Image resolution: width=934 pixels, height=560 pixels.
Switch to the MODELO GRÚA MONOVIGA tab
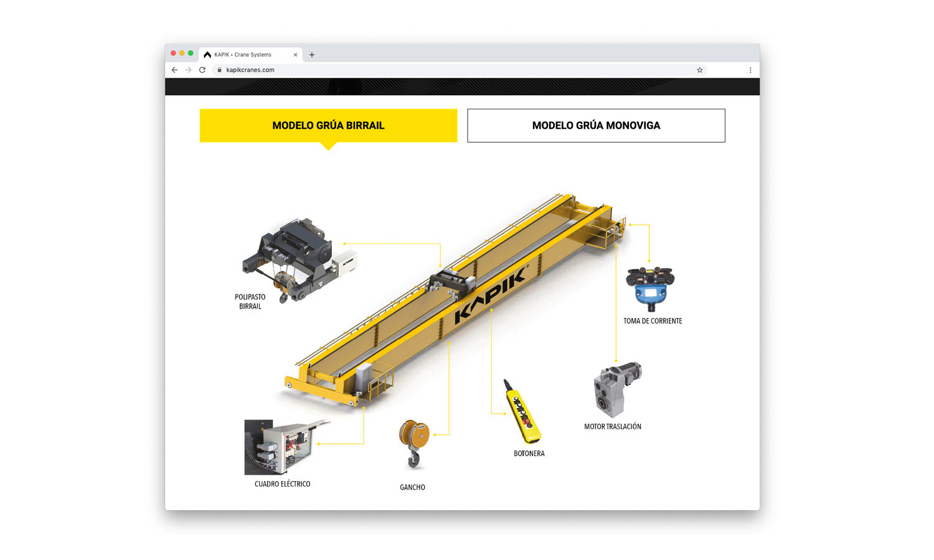596,126
